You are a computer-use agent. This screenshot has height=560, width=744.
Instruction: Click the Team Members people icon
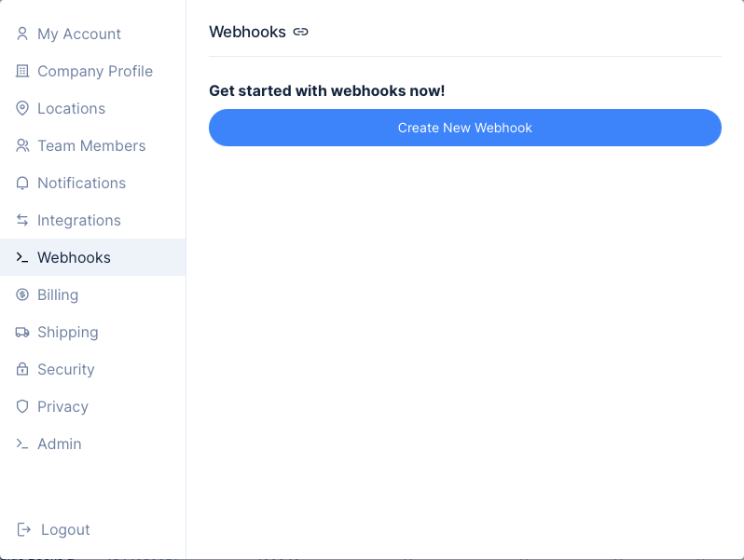coord(22,145)
